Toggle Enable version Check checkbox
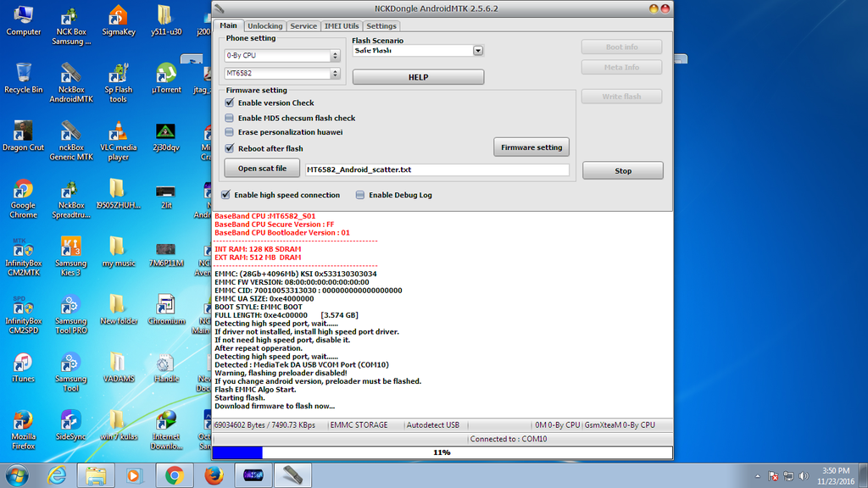This screenshot has height=488, width=868. coord(230,103)
